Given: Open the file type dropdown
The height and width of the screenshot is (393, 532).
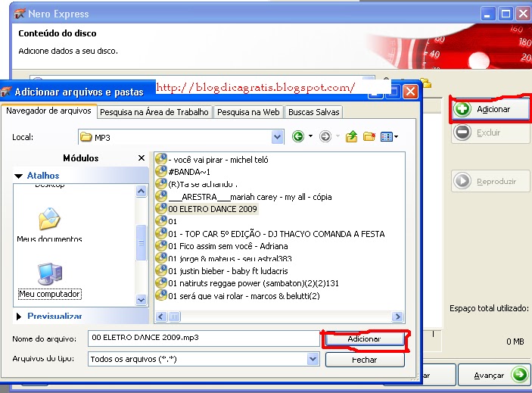Looking at the screenshot, I should (313, 359).
